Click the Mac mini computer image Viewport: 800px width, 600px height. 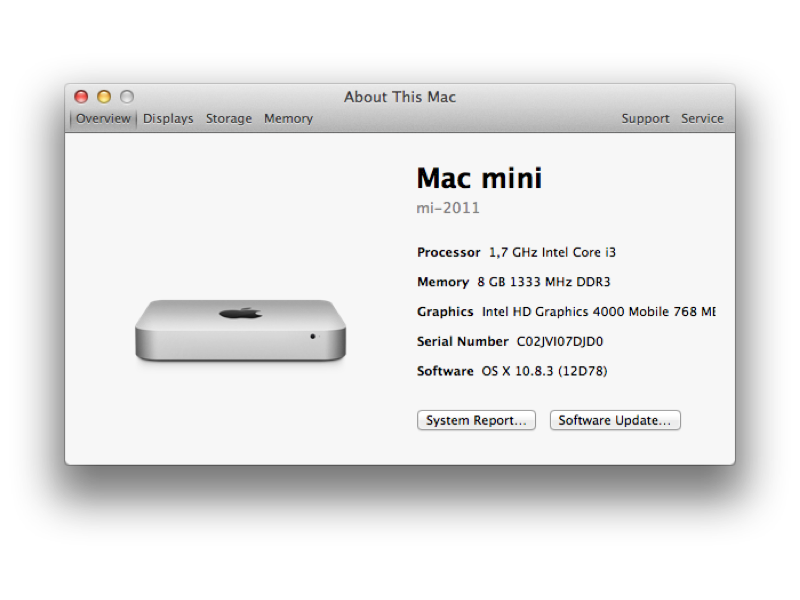pyautogui.click(x=240, y=330)
